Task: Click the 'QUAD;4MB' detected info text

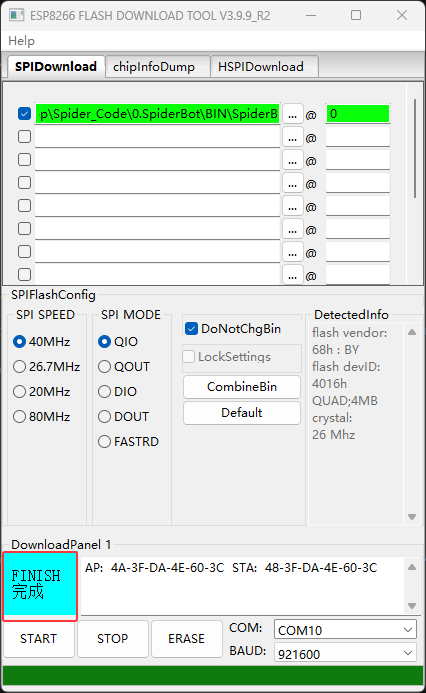Action: pos(345,400)
